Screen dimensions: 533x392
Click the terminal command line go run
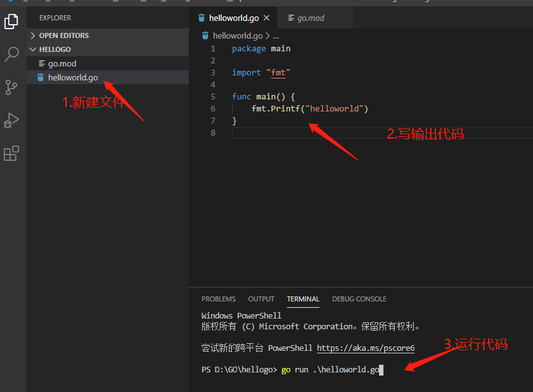click(x=330, y=370)
